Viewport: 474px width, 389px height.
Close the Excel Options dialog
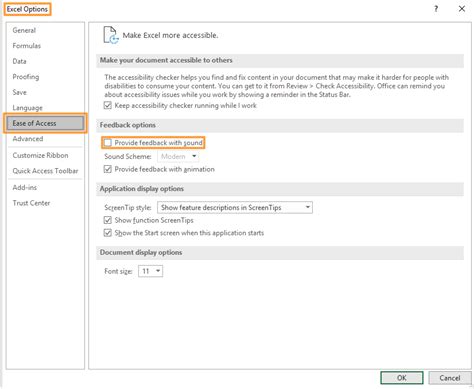point(462,9)
